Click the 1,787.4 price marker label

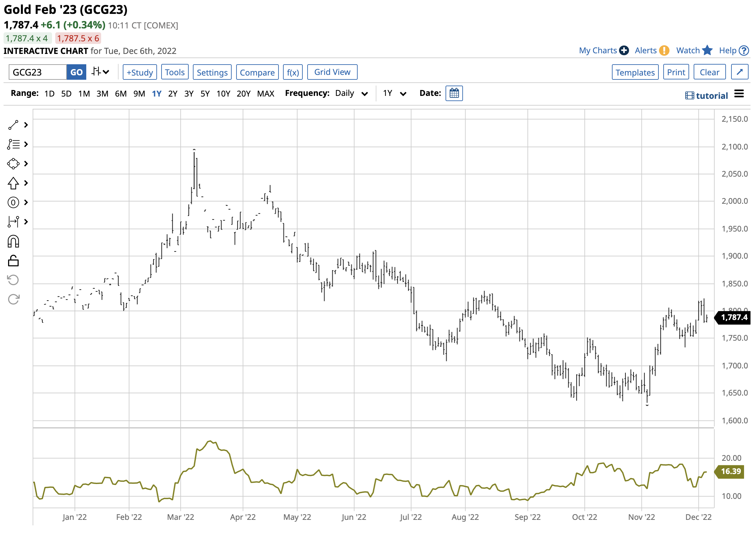(733, 318)
